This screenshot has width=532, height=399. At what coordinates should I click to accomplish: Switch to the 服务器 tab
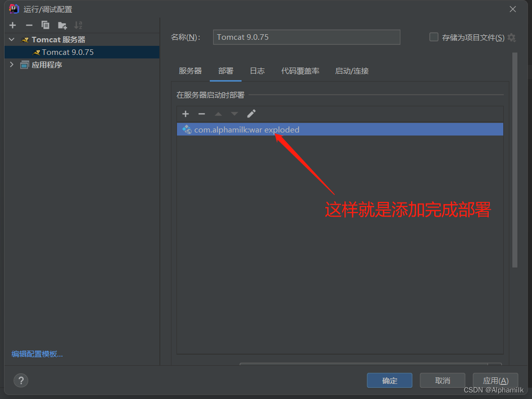coord(190,71)
